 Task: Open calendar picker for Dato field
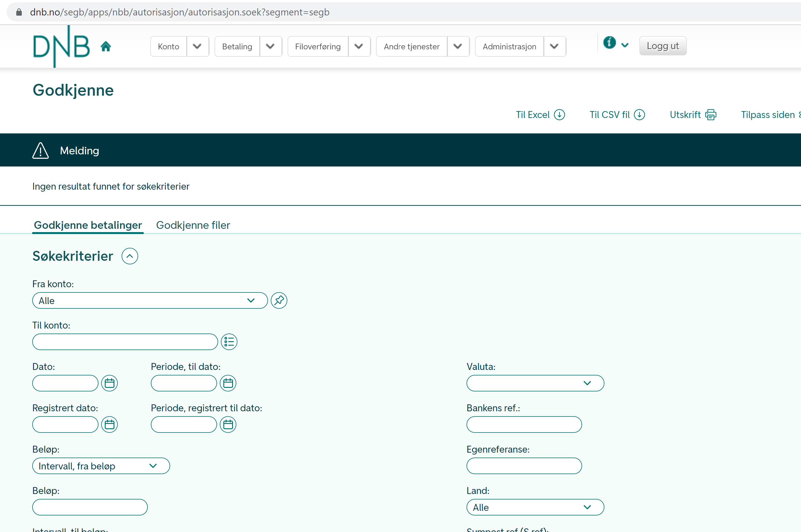point(109,383)
